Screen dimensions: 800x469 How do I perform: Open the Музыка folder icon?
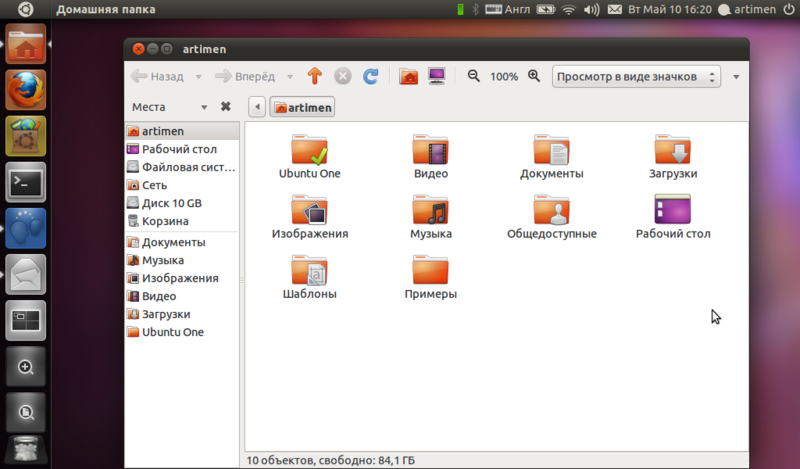[431, 210]
